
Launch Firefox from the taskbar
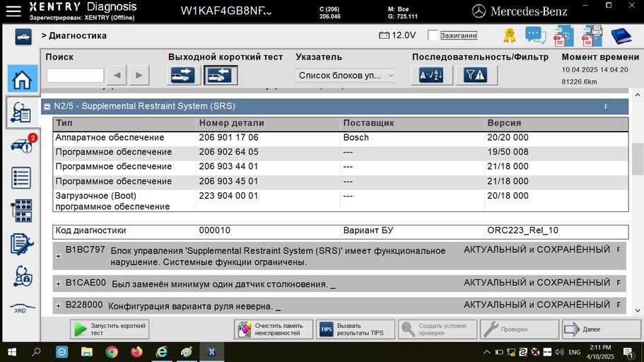click(x=136, y=352)
